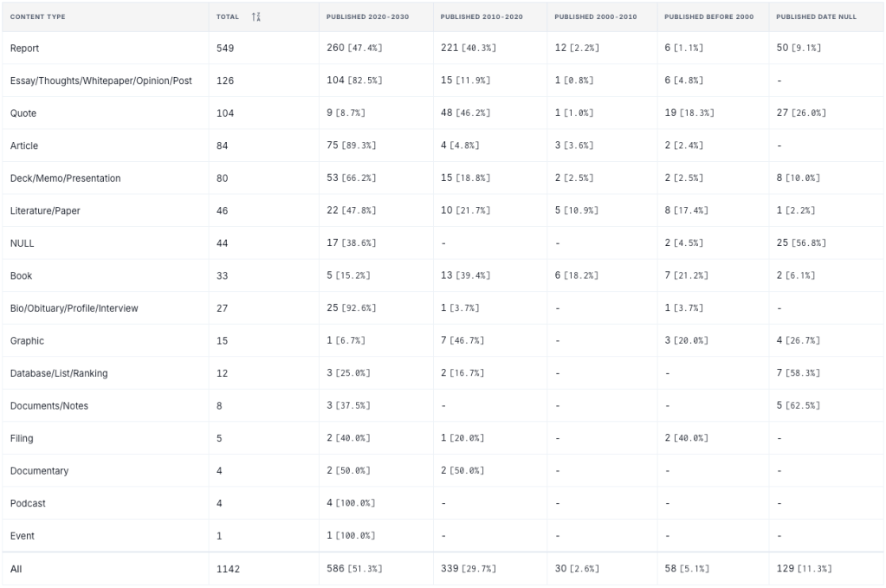Click the Deck/Memo/Presentation row label
The height and width of the screenshot is (588, 886).
pyautogui.click(x=65, y=178)
